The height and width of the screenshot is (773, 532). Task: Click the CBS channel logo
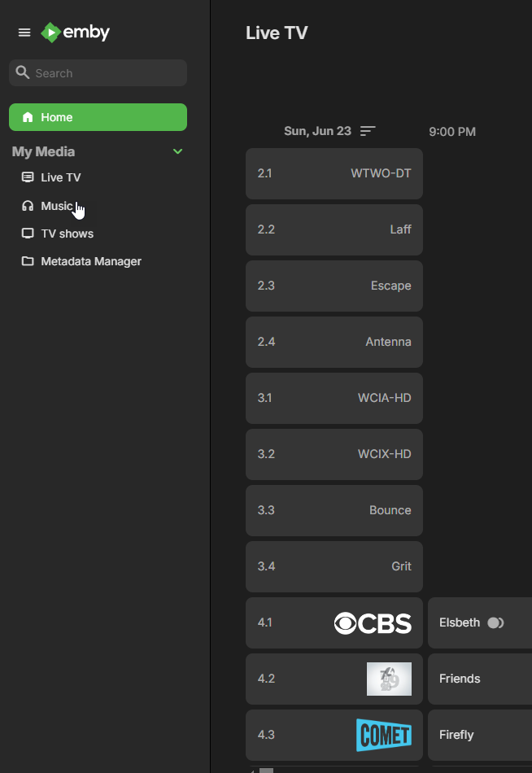click(372, 622)
